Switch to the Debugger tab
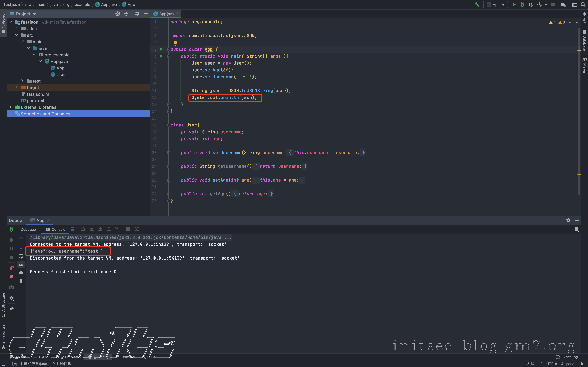 point(29,229)
